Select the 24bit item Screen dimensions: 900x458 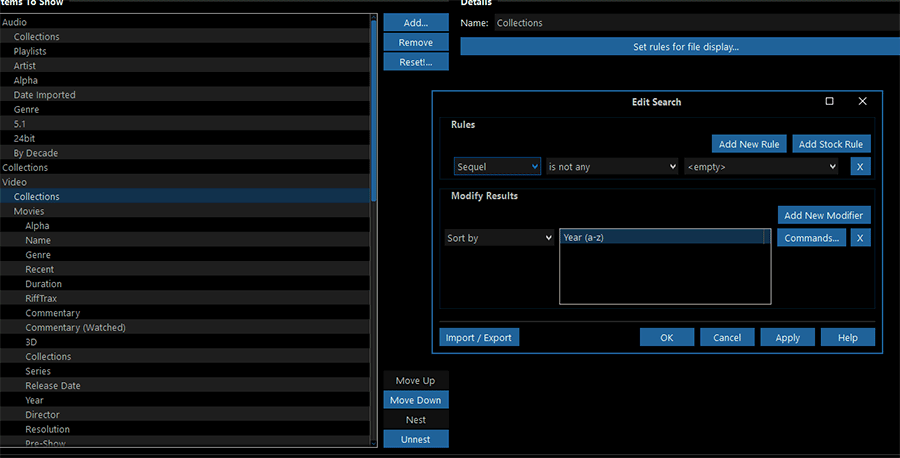coord(185,138)
